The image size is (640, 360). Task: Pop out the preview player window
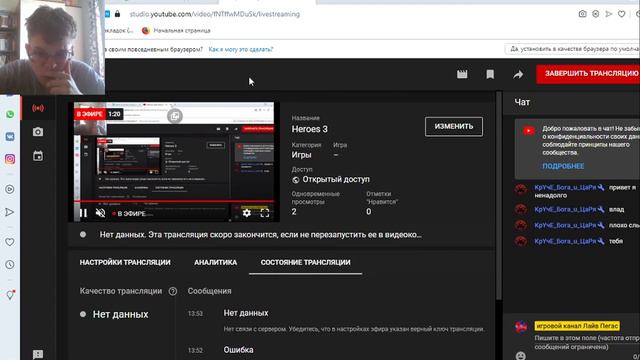pos(175,116)
